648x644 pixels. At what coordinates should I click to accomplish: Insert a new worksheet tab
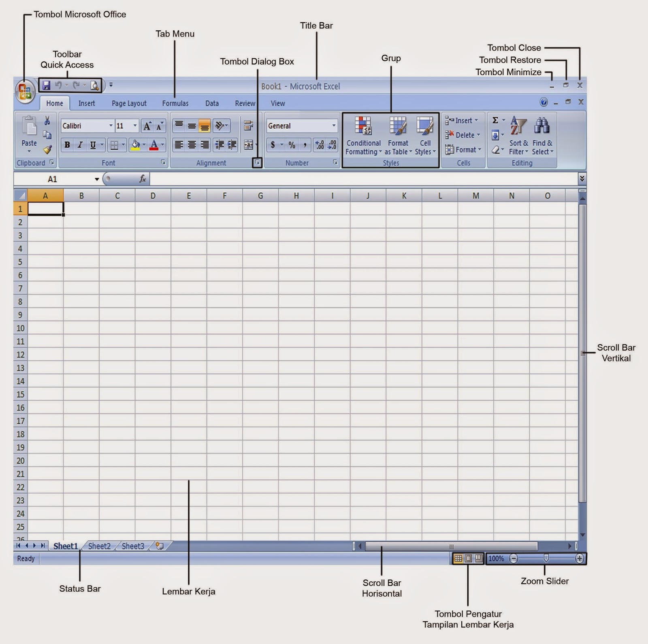(x=160, y=546)
